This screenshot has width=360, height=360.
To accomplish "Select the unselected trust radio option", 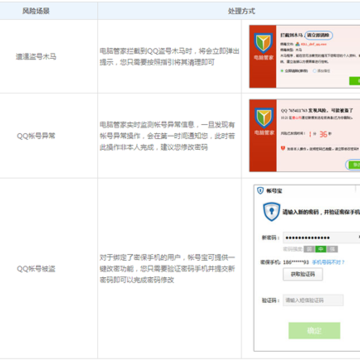I will [x=315, y=71].
